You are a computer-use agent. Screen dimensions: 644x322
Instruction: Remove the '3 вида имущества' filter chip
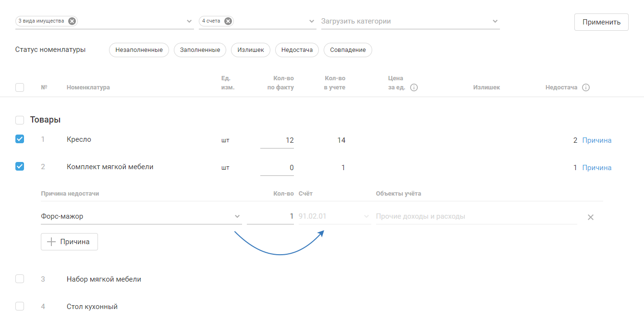[72, 21]
